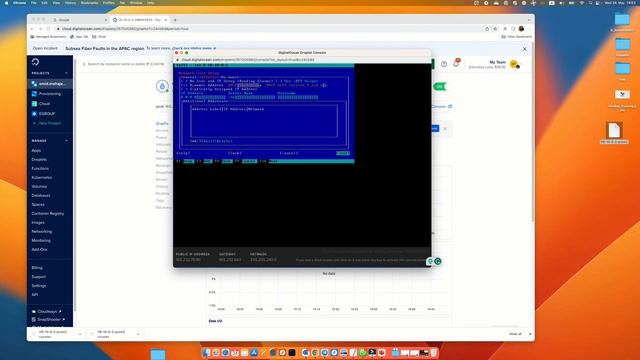Image resolution: width=640 pixels, height=360 pixels.
Task: Click the Next button in the console setup screen
Action: click(x=343, y=153)
